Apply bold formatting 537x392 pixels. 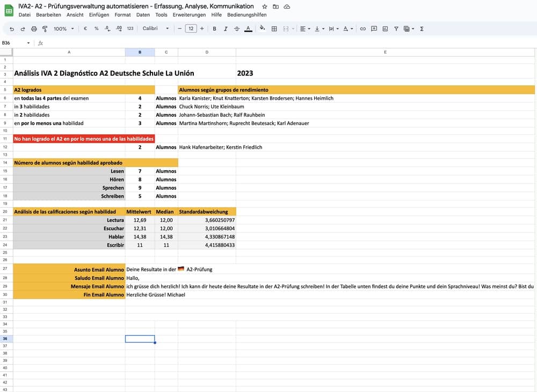[x=214, y=28]
